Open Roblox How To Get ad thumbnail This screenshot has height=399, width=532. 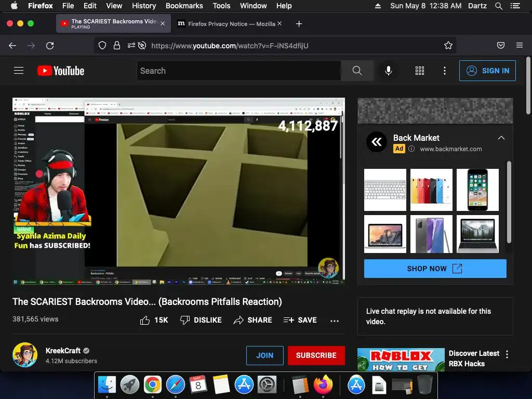401,360
